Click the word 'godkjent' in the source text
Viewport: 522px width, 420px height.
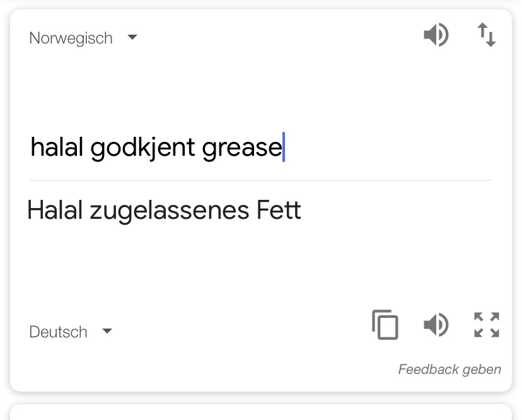click(142, 148)
